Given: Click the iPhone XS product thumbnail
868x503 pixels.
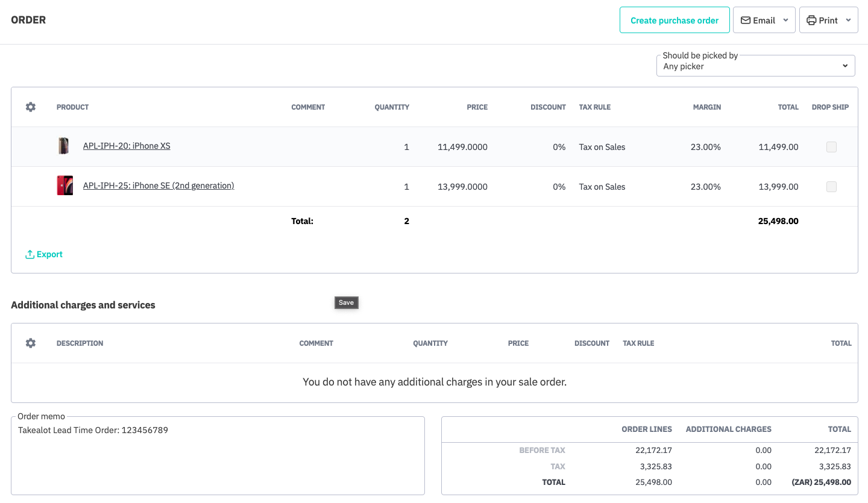Looking at the screenshot, I should (64, 146).
